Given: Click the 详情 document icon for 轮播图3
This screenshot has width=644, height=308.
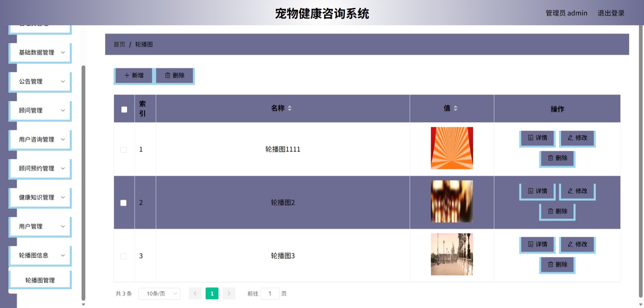Looking at the screenshot, I should click(x=531, y=244).
